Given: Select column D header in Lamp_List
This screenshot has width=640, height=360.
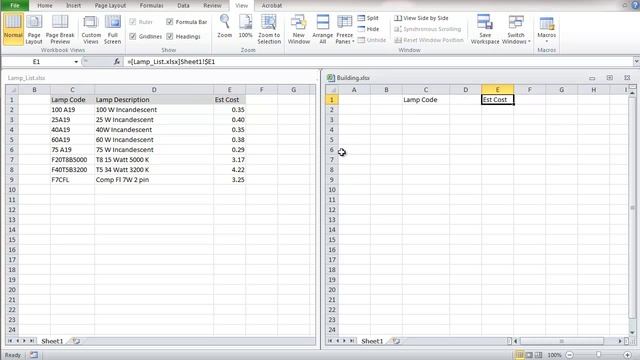Looking at the screenshot, I should (x=154, y=90).
